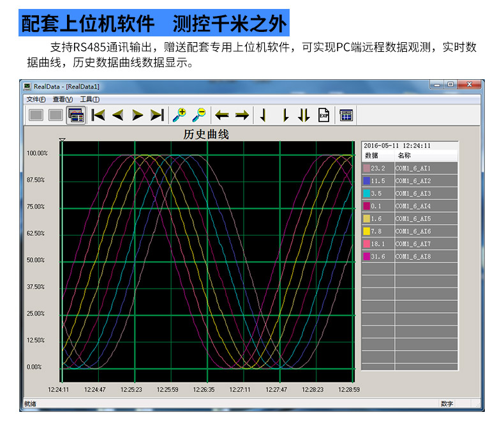Screen dimensions: 504x433
Task: Close the RealData window
Action: pyautogui.click(x=470, y=84)
